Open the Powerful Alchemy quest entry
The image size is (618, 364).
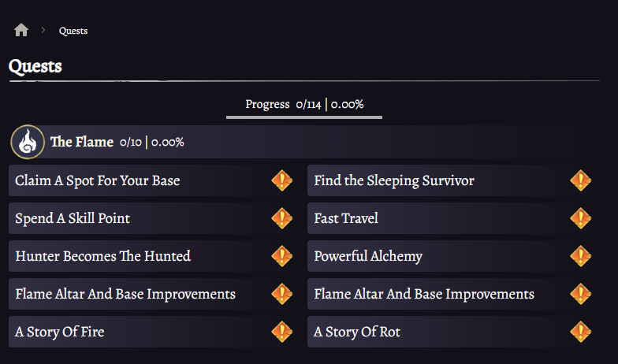click(x=368, y=256)
